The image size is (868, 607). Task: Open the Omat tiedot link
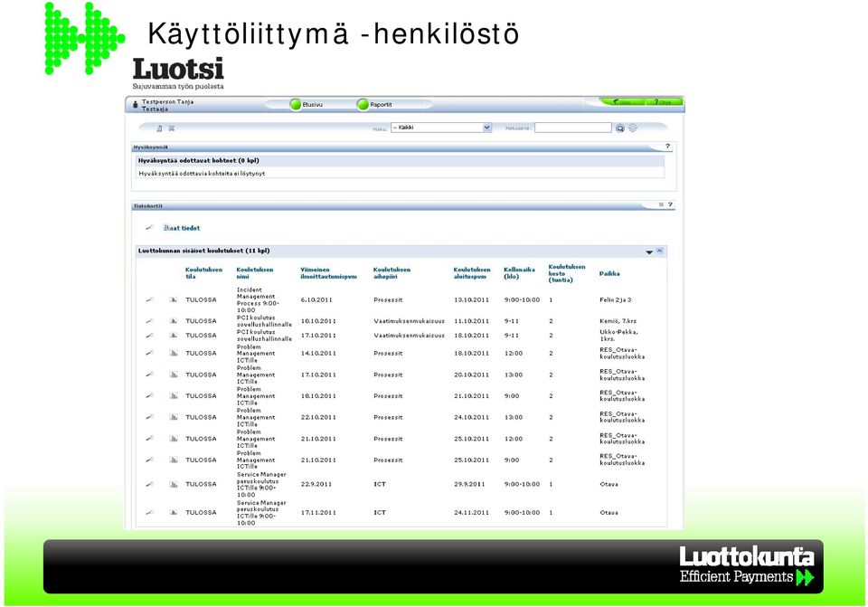[182, 228]
